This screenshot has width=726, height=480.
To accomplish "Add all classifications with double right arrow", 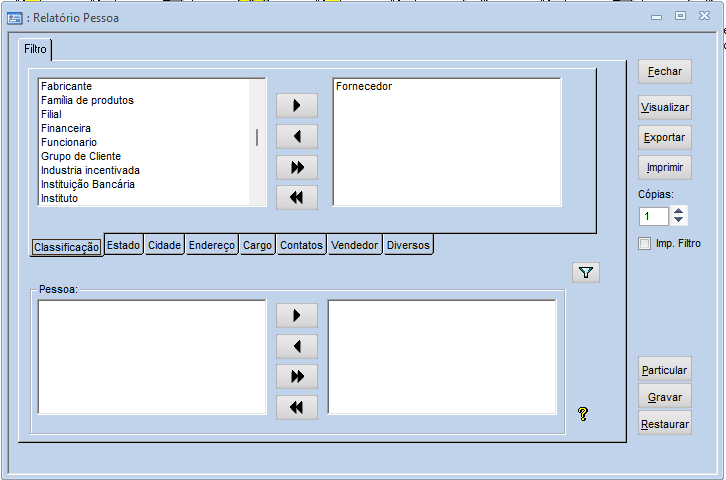I will point(296,167).
